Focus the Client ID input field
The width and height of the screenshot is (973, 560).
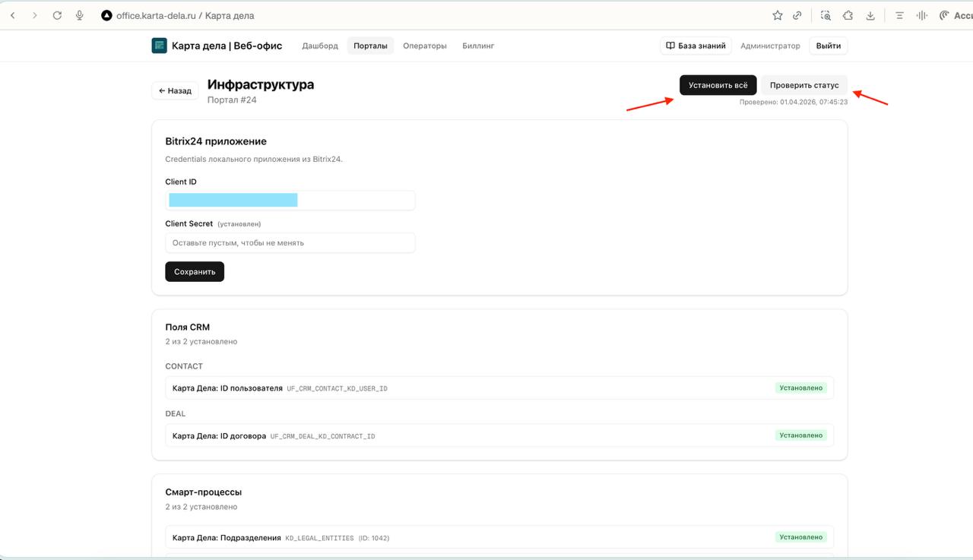coord(290,201)
